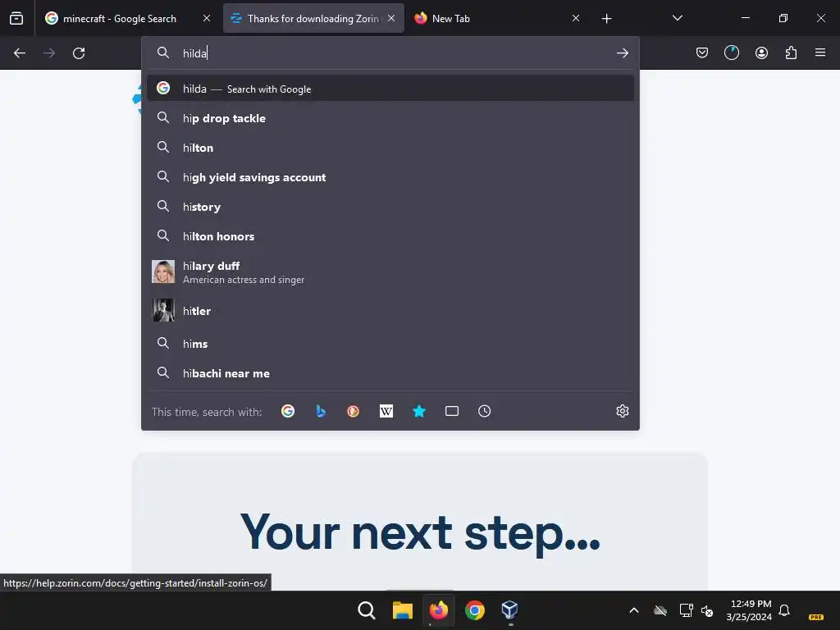The height and width of the screenshot is (630, 840).
Task: Close the Thanks for downloading Zorin tab
Action: (391, 18)
